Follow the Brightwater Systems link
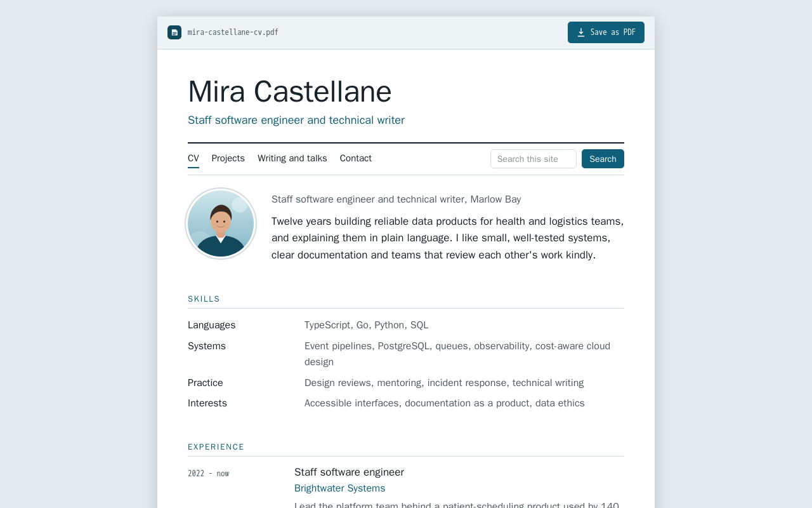This screenshot has height=508, width=812. (x=340, y=488)
